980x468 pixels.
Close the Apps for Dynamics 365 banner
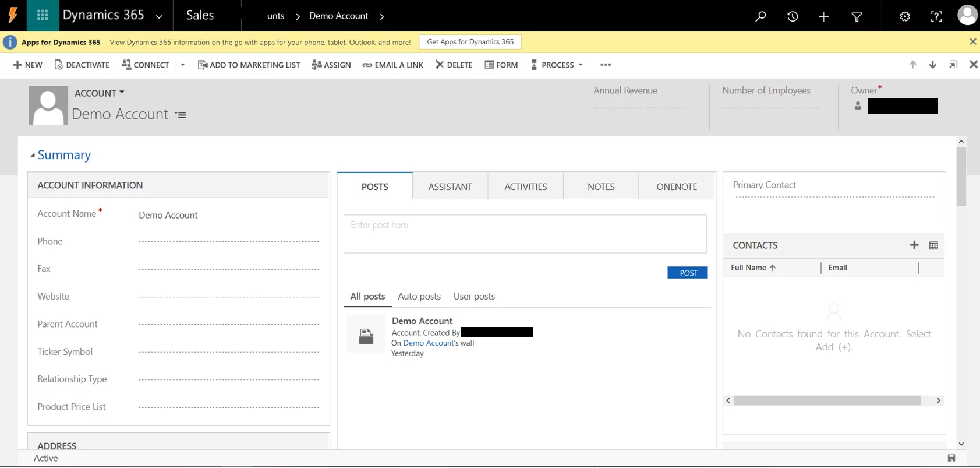(x=972, y=41)
